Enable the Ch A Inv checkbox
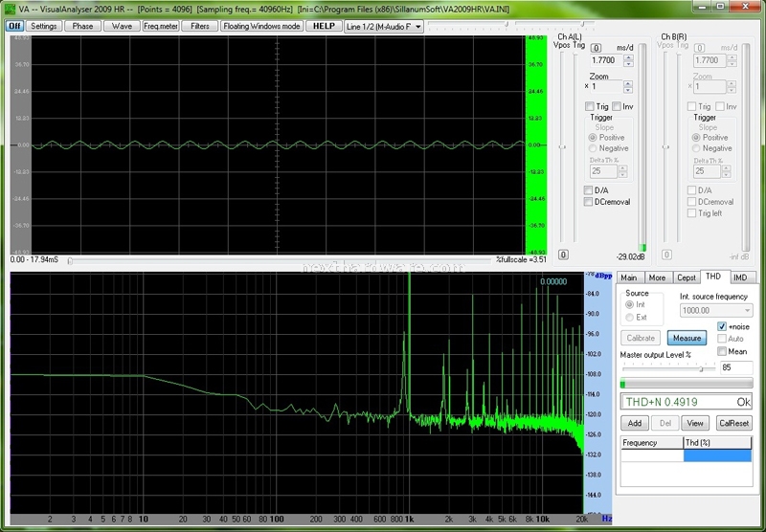Screen dimensions: 766x532 pos(617,106)
